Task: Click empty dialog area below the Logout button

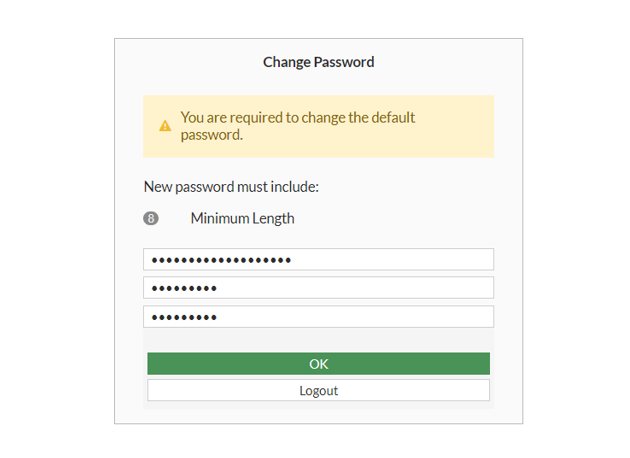Action: click(318, 414)
